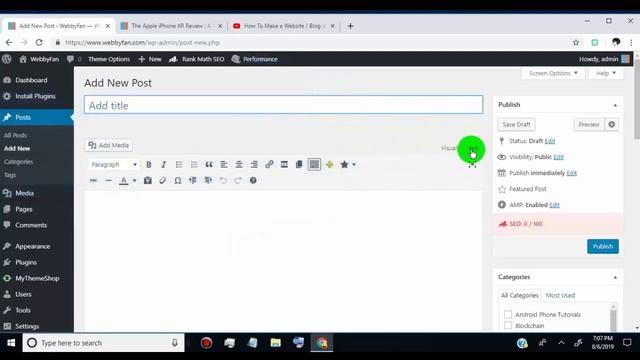
Task: Collapse the Publish panel
Action: (x=615, y=105)
